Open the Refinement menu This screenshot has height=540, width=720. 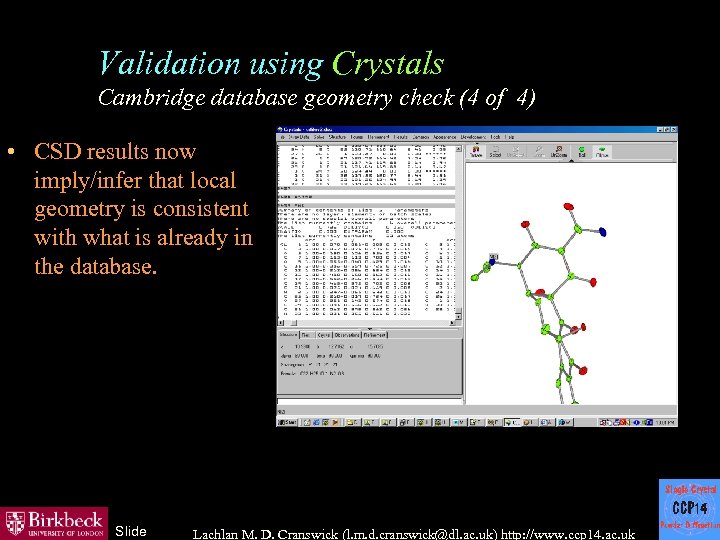coord(378,137)
